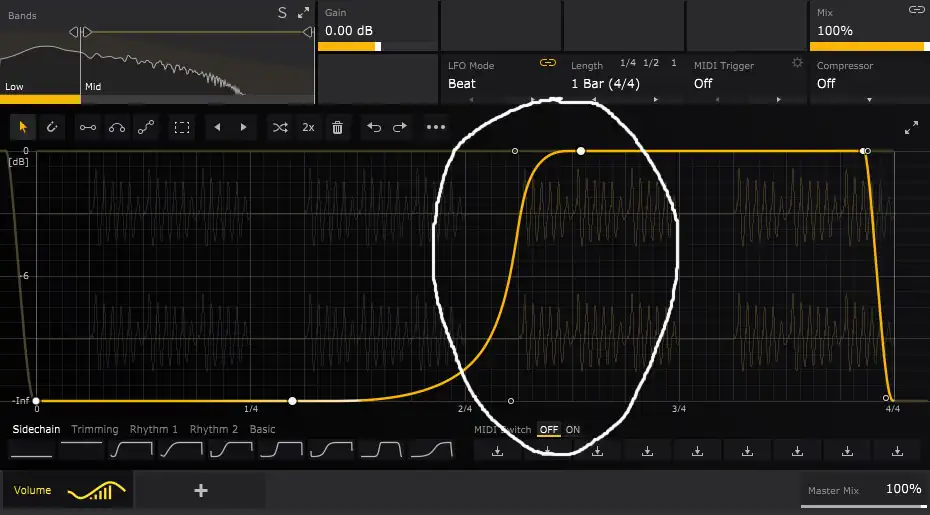
Task: Set Length to 1/2 shortcut
Action: 651,63
